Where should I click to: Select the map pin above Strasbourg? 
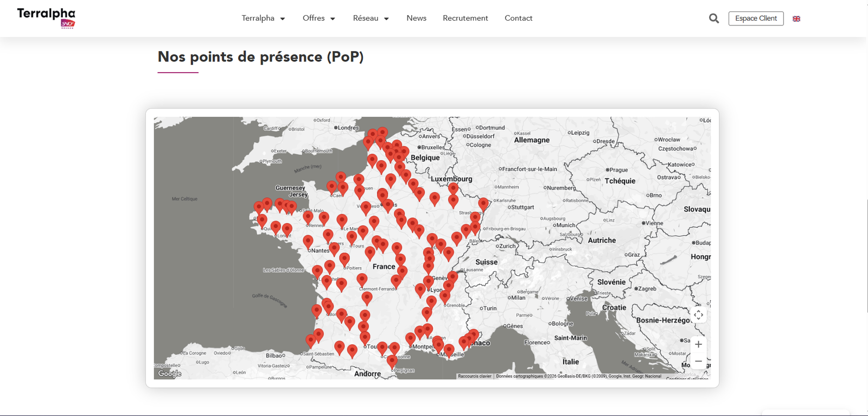pos(483,204)
